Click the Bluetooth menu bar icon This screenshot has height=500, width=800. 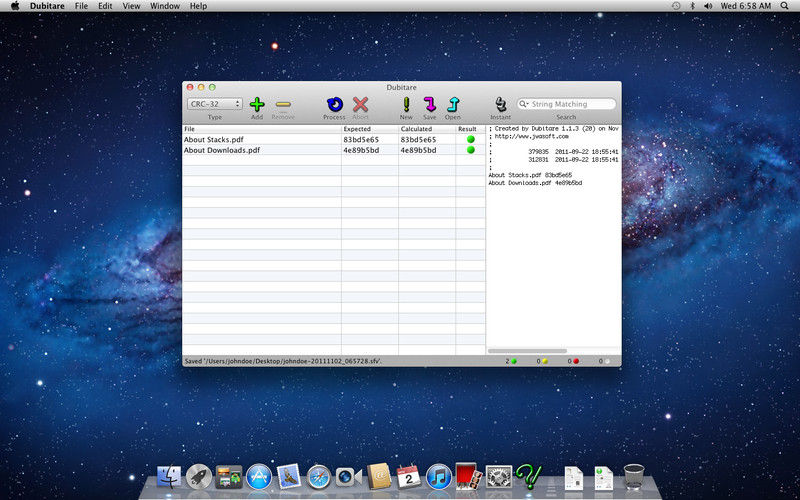coord(693,6)
